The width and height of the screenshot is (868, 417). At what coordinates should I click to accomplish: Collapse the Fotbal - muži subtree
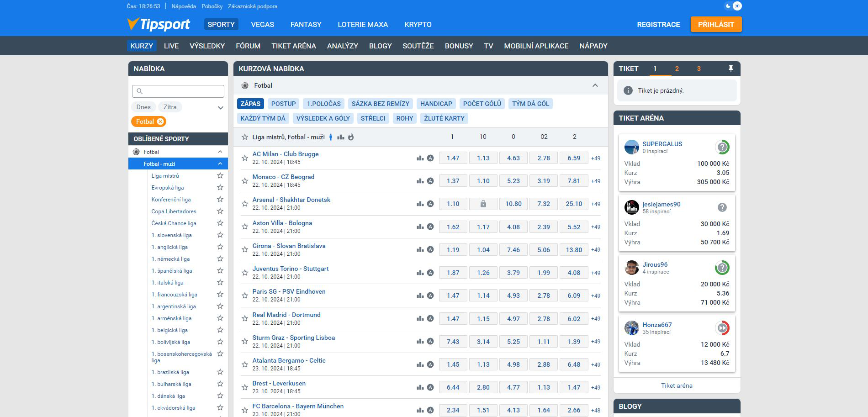(220, 164)
